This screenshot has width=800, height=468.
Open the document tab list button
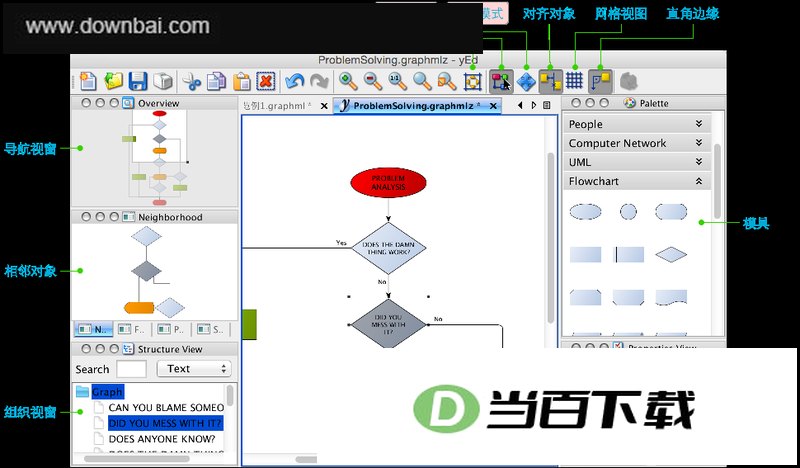(547, 106)
